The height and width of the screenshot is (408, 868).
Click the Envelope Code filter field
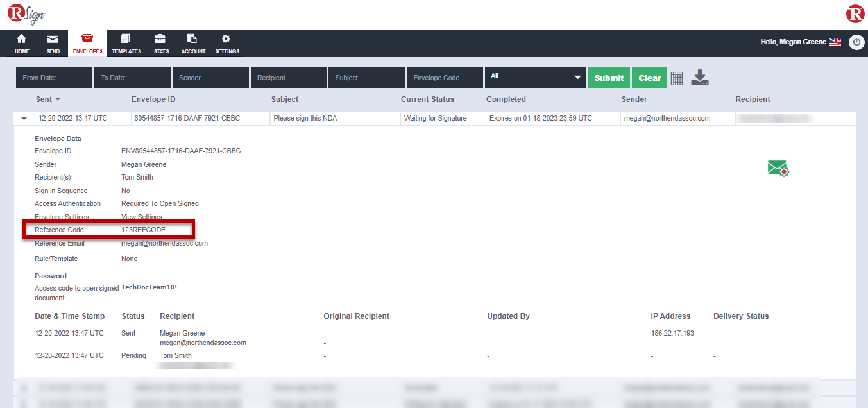tap(444, 77)
